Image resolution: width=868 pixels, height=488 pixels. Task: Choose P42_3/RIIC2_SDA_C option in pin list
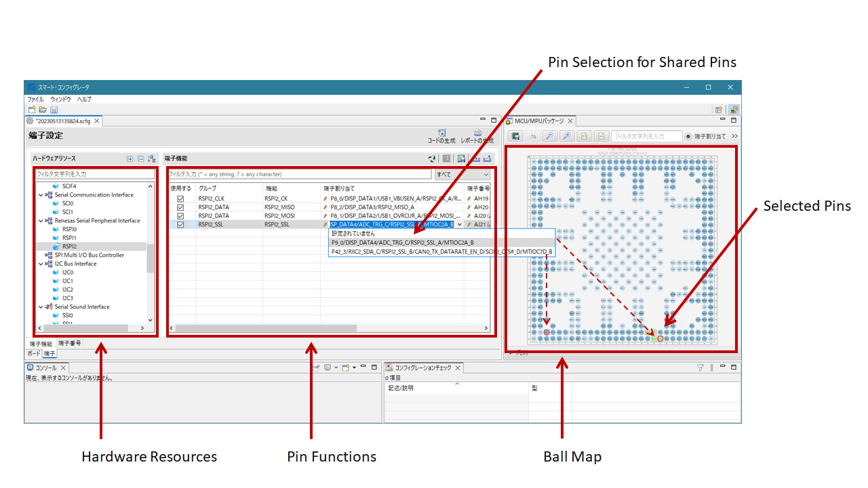click(442, 251)
